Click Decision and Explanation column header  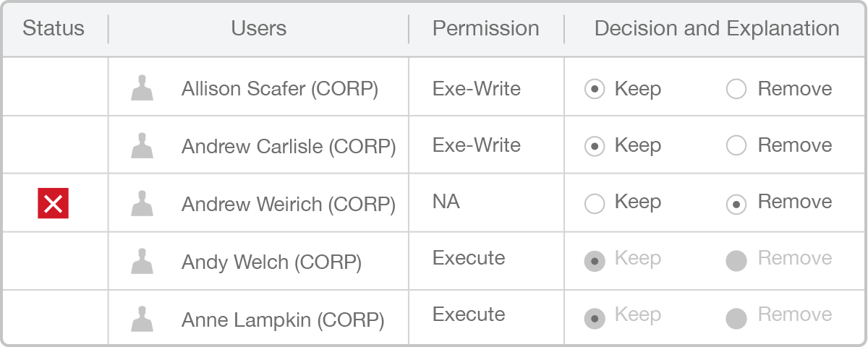[x=717, y=29]
